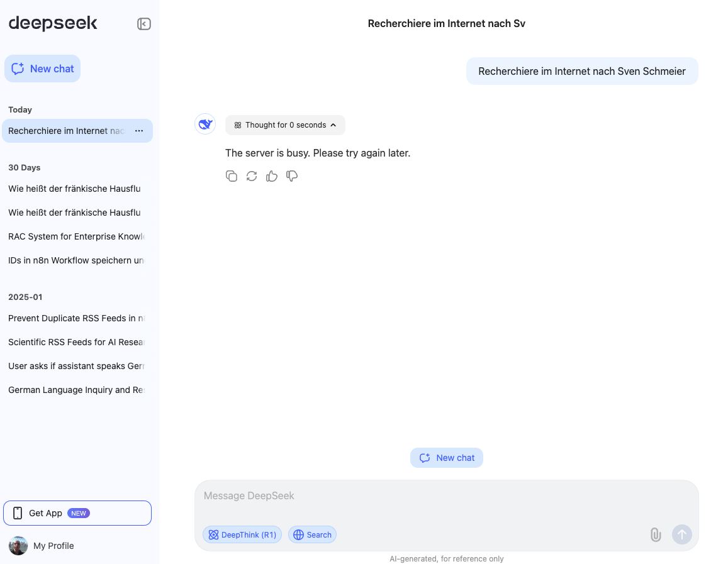Open German Language Inquiry chat
The image size is (728, 564).
(77, 390)
